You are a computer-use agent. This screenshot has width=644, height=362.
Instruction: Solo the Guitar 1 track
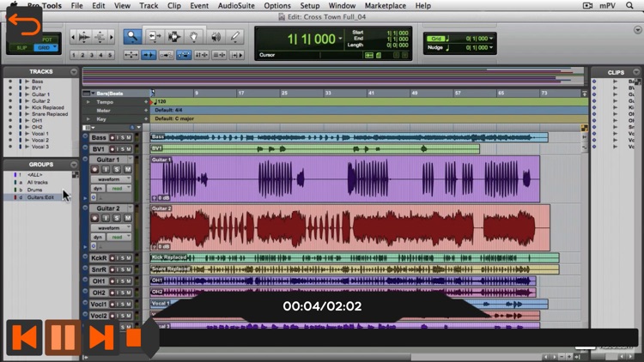click(117, 169)
